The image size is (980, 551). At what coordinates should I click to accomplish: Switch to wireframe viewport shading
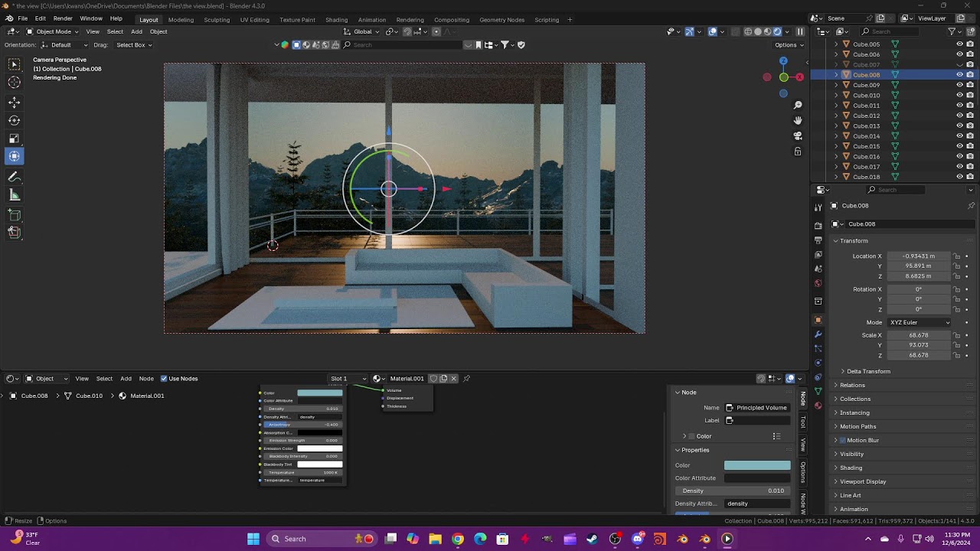pos(748,31)
